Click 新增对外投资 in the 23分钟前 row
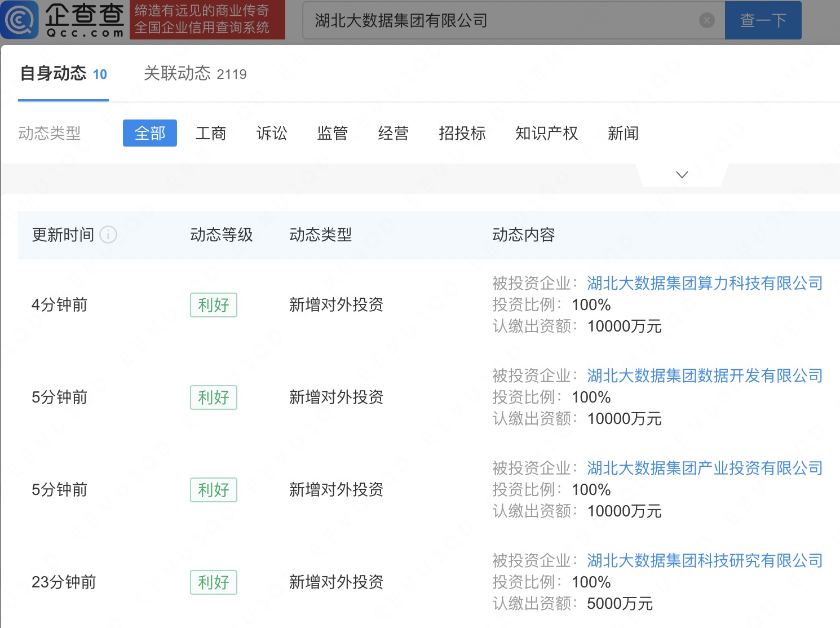This screenshot has height=628, width=840. click(337, 582)
